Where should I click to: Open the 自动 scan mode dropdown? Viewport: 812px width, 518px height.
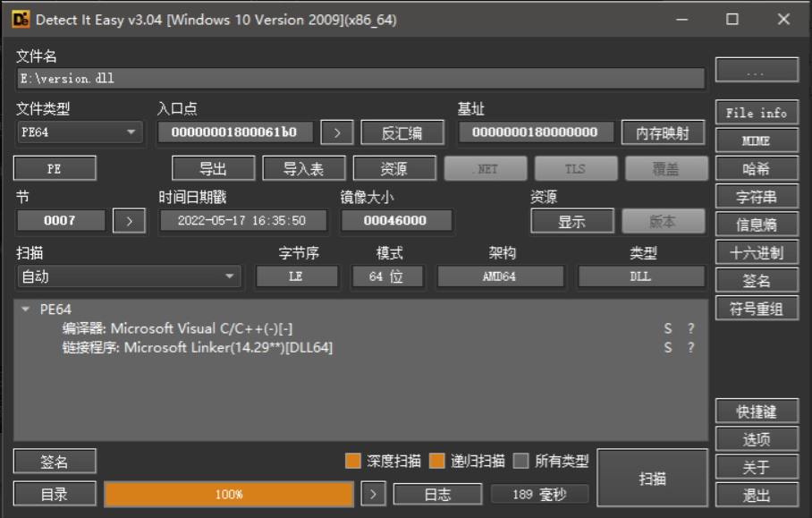click(x=128, y=276)
